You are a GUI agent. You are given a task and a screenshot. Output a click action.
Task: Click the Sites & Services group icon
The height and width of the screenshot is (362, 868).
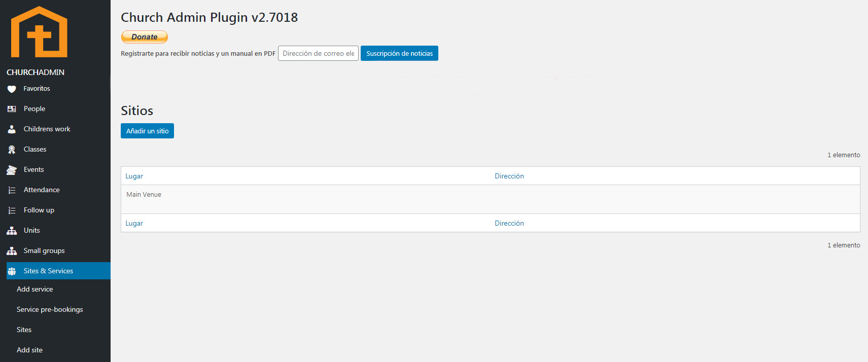click(12, 271)
